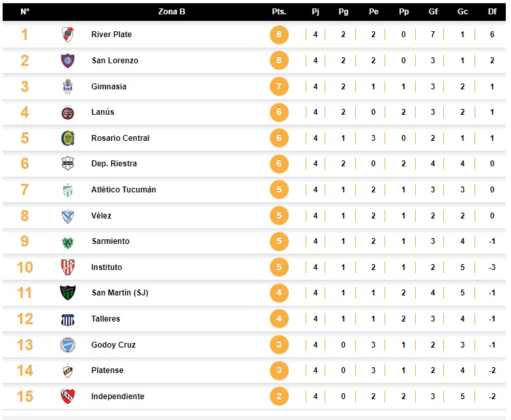Click the San Lorenzo club crest
The image size is (511, 420).
(x=68, y=61)
